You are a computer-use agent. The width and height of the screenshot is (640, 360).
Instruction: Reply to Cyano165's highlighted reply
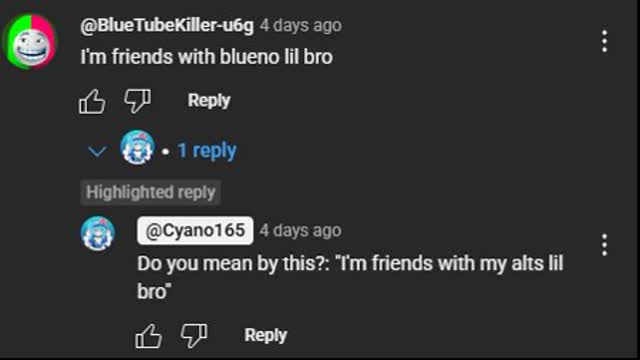tap(266, 335)
